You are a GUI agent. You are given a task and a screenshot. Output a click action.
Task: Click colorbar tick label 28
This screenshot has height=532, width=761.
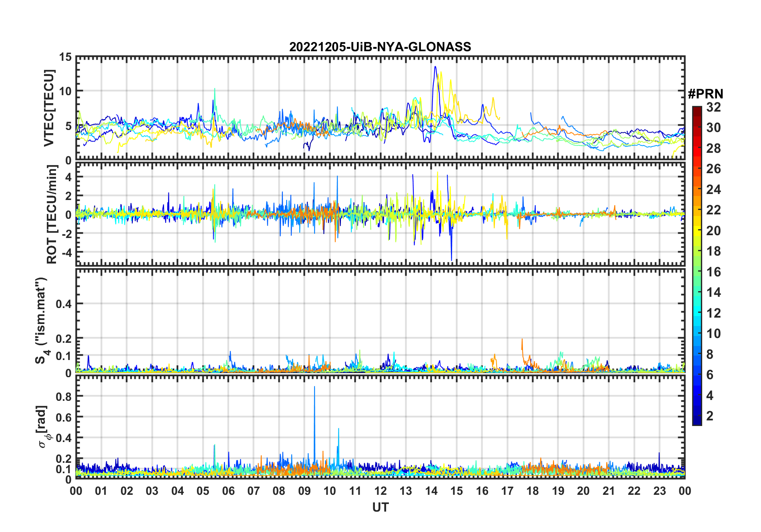[x=713, y=148]
